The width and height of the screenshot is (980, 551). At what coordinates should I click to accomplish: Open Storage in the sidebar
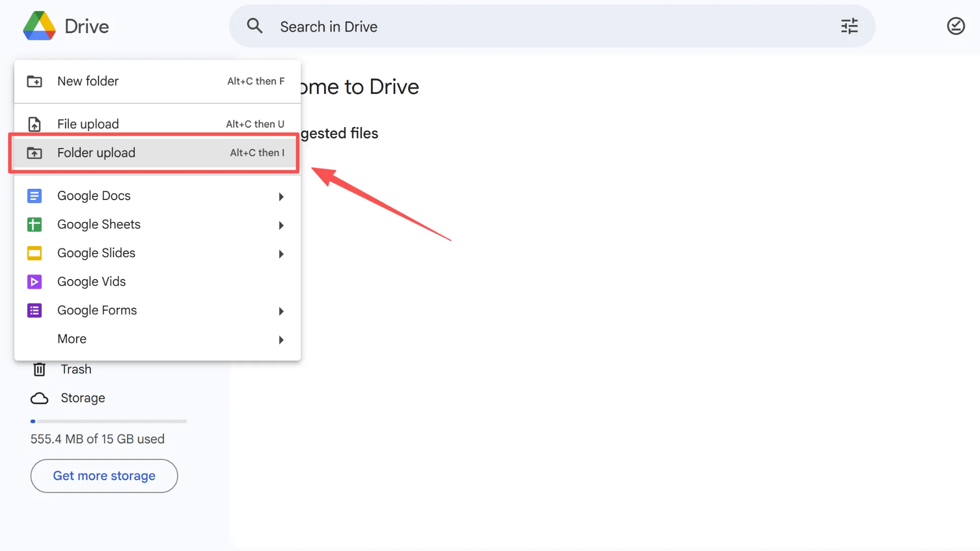[83, 398]
